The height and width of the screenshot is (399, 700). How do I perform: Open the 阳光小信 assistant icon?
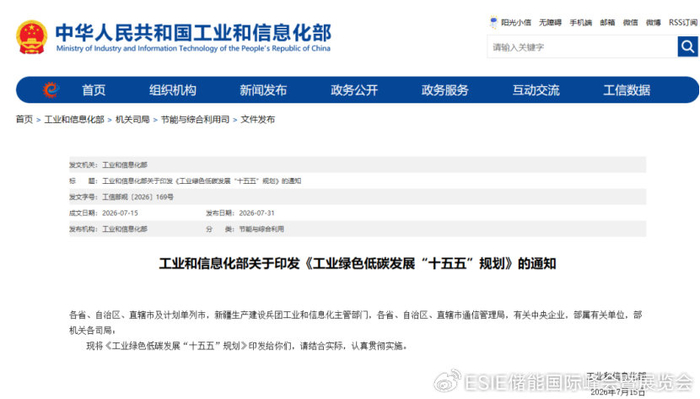[x=493, y=22]
